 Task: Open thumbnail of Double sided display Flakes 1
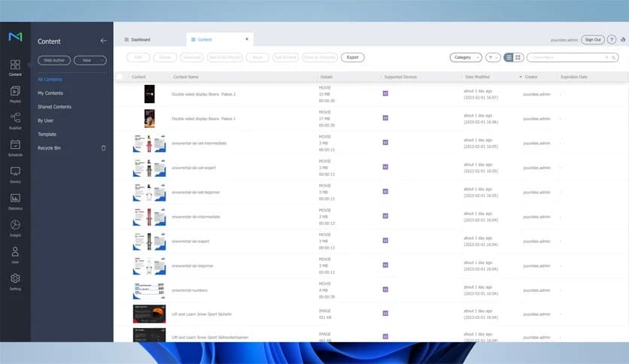149,119
